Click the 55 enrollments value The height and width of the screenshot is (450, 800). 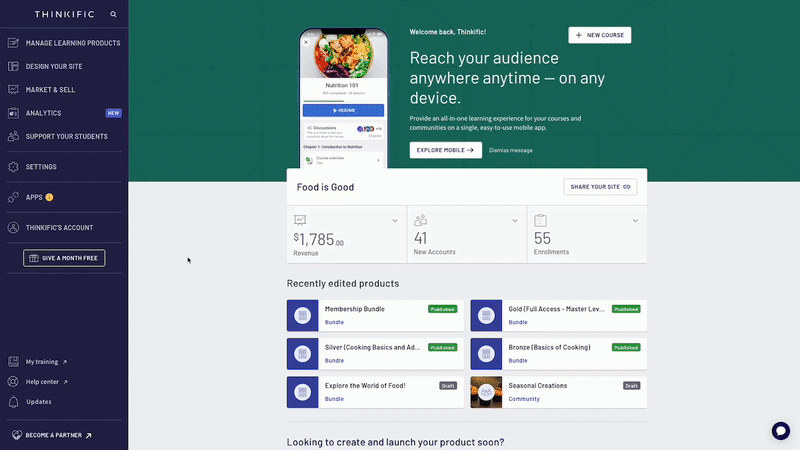point(542,238)
